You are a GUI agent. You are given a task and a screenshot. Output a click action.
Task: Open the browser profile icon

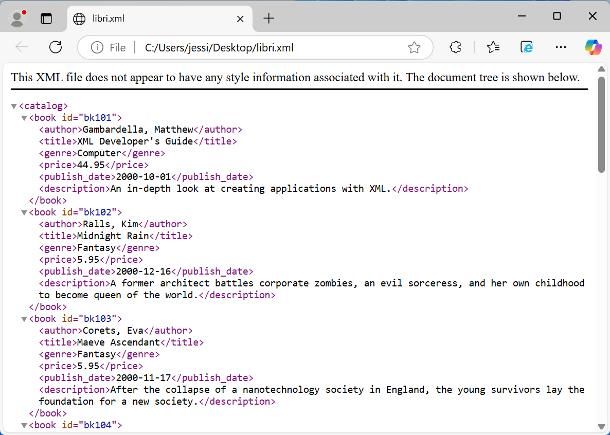pyautogui.click(x=18, y=18)
